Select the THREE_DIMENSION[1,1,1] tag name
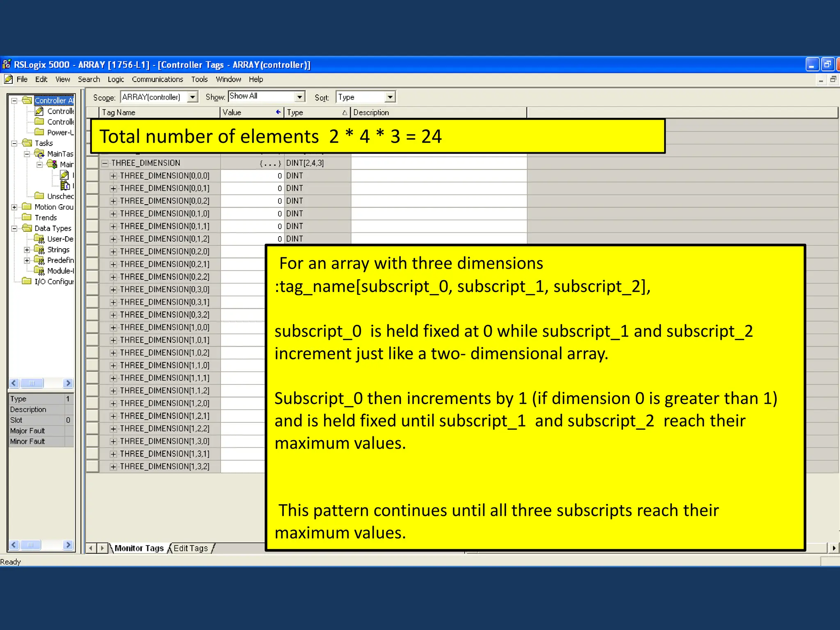This screenshot has width=840, height=630. [165, 378]
